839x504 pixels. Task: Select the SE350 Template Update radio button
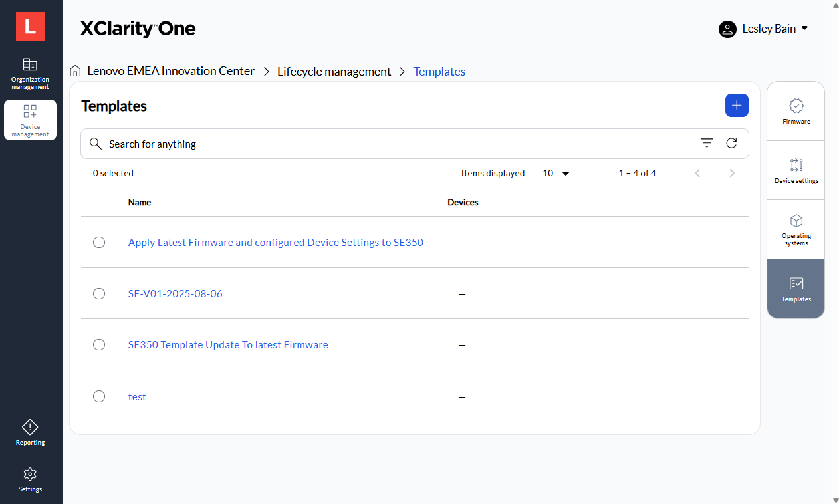tap(99, 344)
